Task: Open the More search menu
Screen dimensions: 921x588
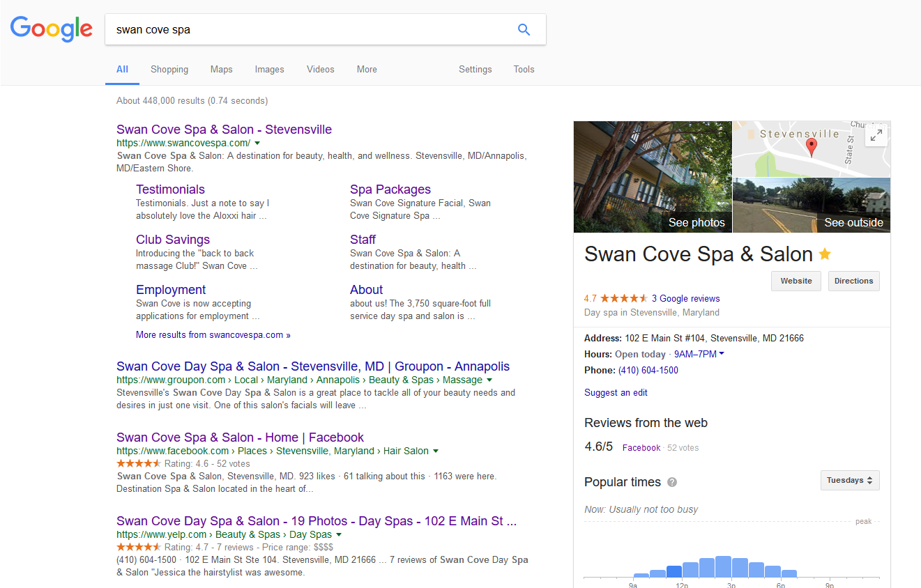Action: click(367, 69)
